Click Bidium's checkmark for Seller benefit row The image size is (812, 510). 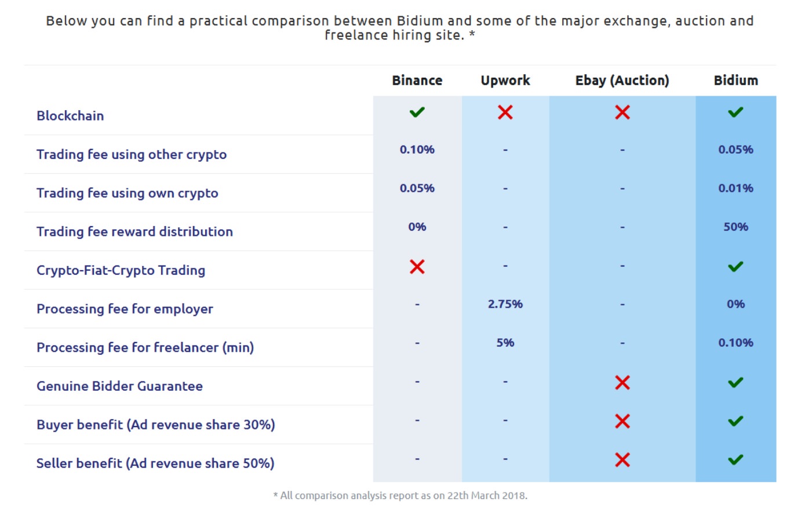pyautogui.click(x=735, y=460)
